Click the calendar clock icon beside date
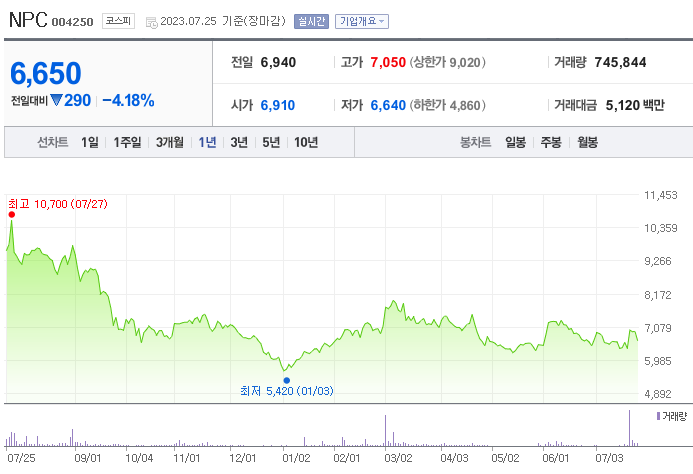This screenshot has height=474, width=693. [152, 23]
